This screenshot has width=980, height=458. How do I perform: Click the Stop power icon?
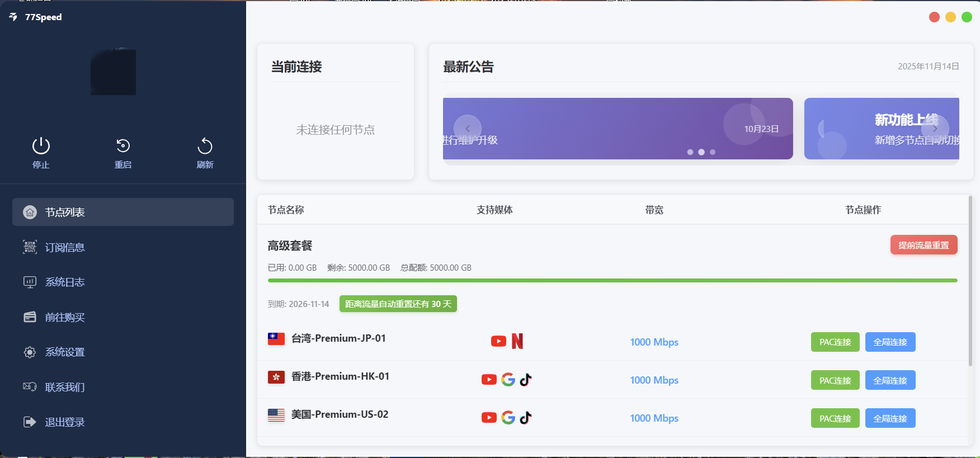41,147
